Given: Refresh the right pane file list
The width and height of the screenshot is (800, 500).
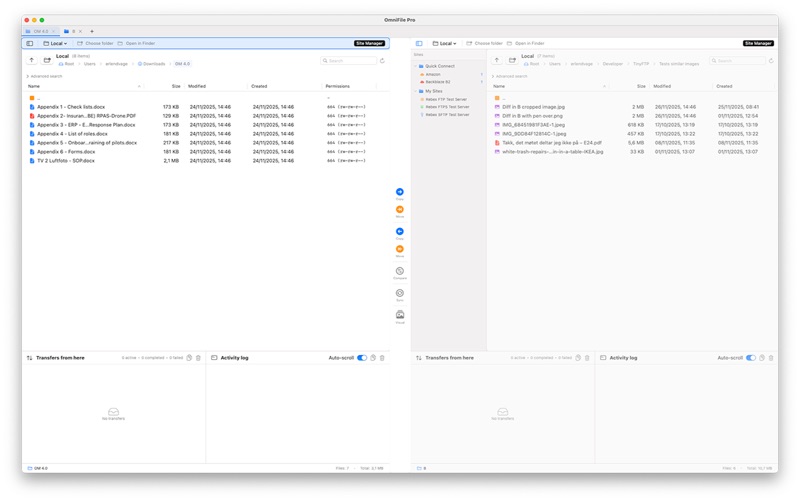Looking at the screenshot, I should click(x=771, y=61).
